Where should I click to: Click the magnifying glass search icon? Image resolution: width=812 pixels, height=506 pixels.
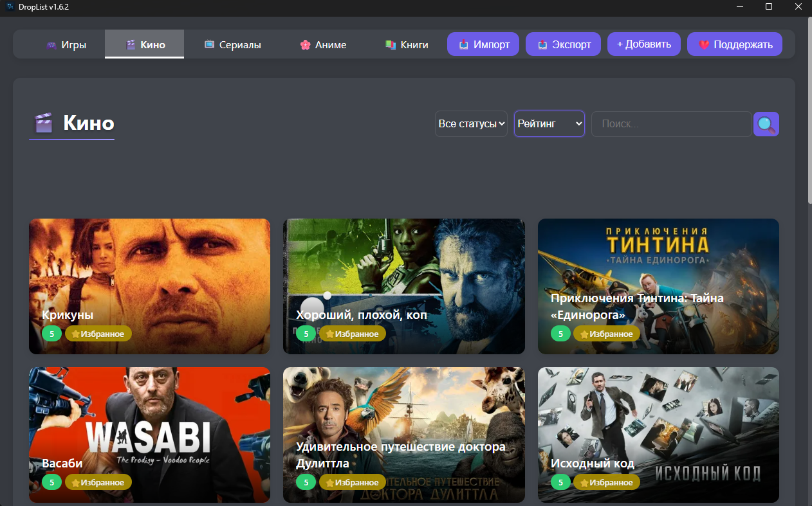[766, 124]
